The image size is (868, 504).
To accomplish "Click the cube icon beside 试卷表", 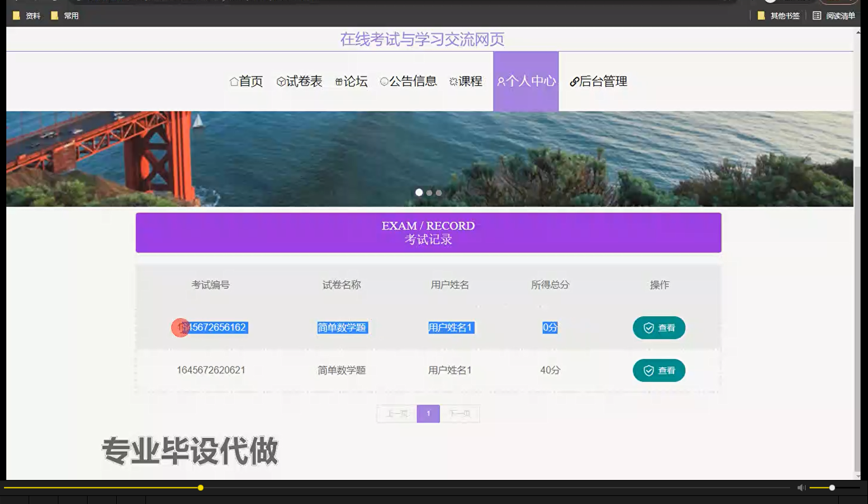I will (x=279, y=81).
